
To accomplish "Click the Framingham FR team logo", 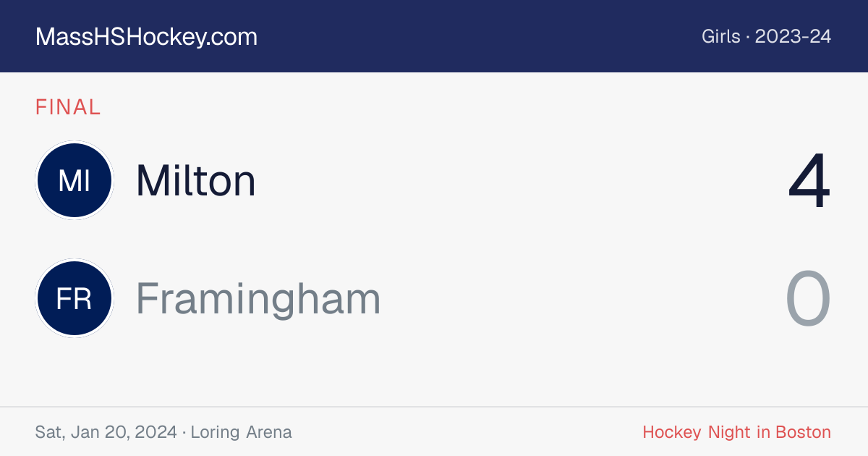I will pyautogui.click(x=74, y=298).
